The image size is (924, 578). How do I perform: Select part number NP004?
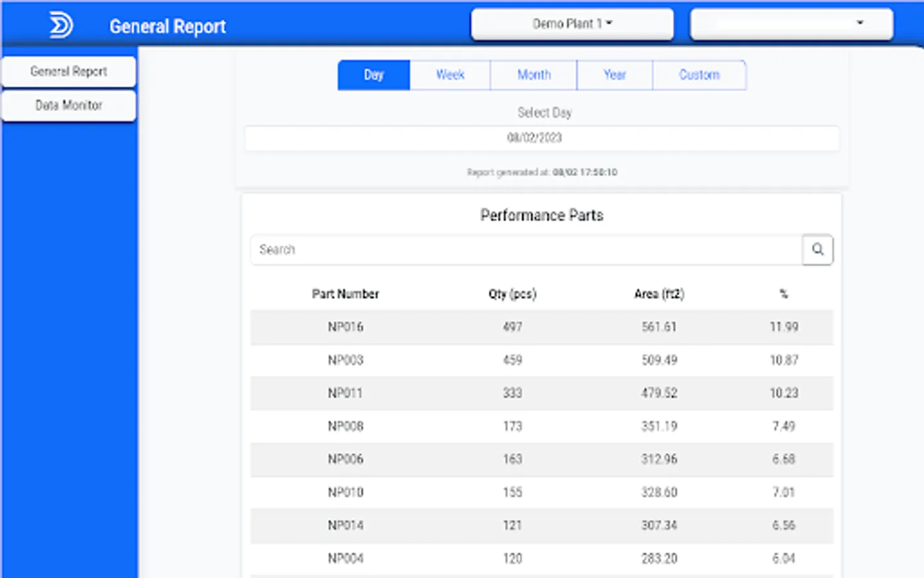345,559
